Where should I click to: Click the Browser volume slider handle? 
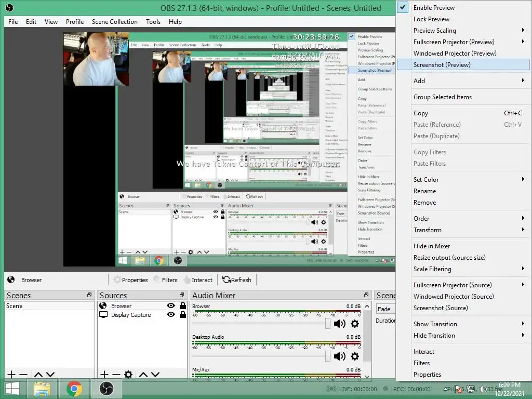[327, 323]
